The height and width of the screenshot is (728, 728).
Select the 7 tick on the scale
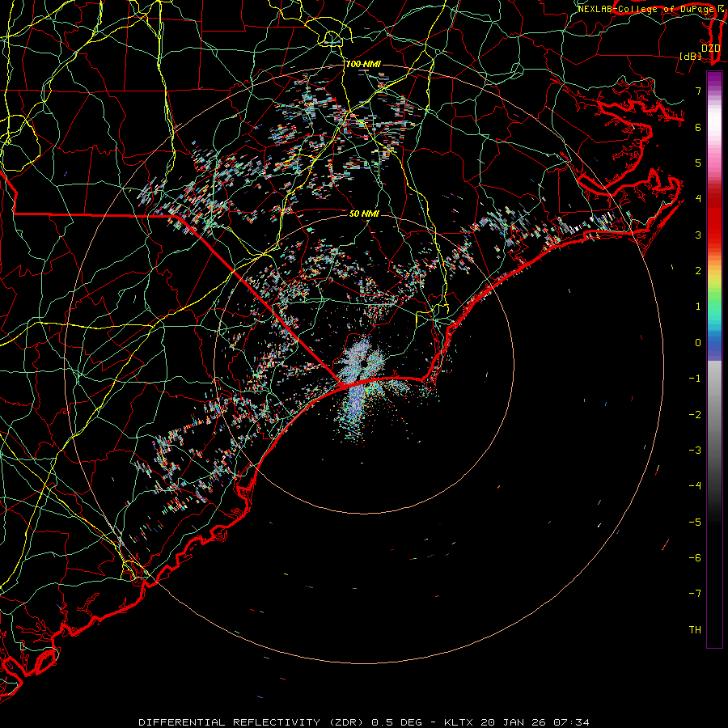click(x=698, y=91)
